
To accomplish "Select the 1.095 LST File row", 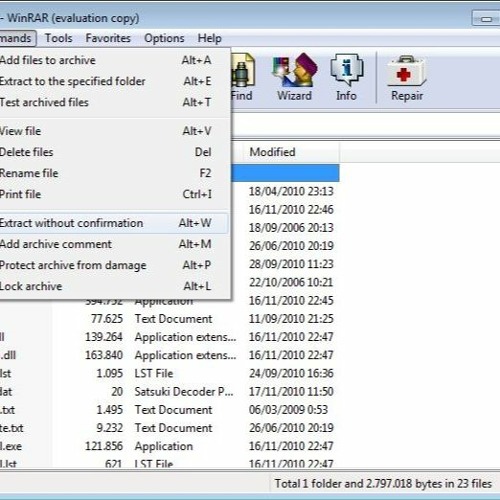I will point(170,373).
